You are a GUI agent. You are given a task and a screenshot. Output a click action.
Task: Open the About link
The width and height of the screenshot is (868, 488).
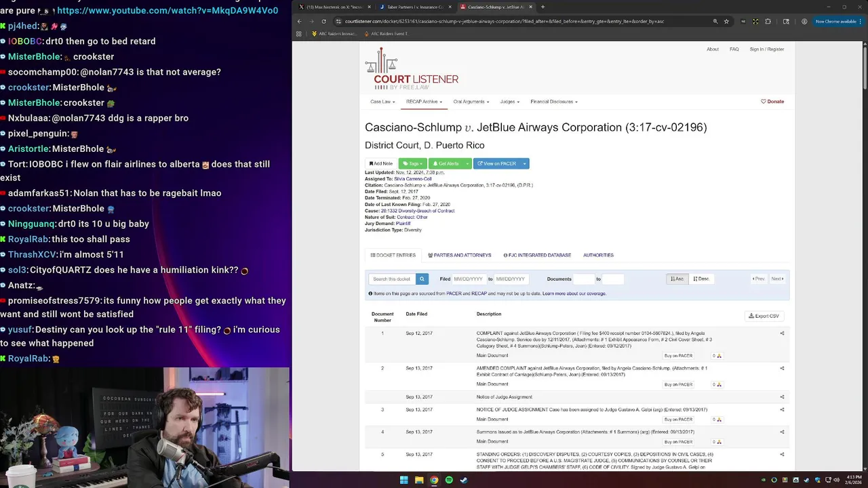(713, 49)
